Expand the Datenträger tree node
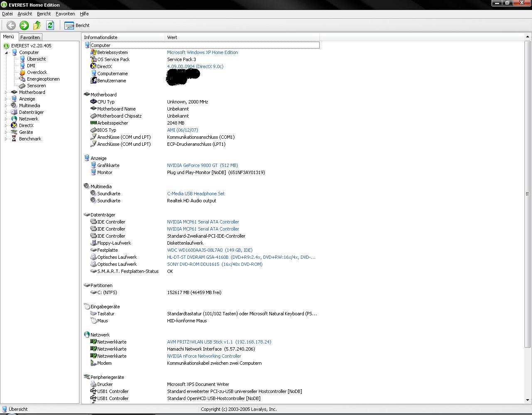 pyautogui.click(x=6, y=113)
